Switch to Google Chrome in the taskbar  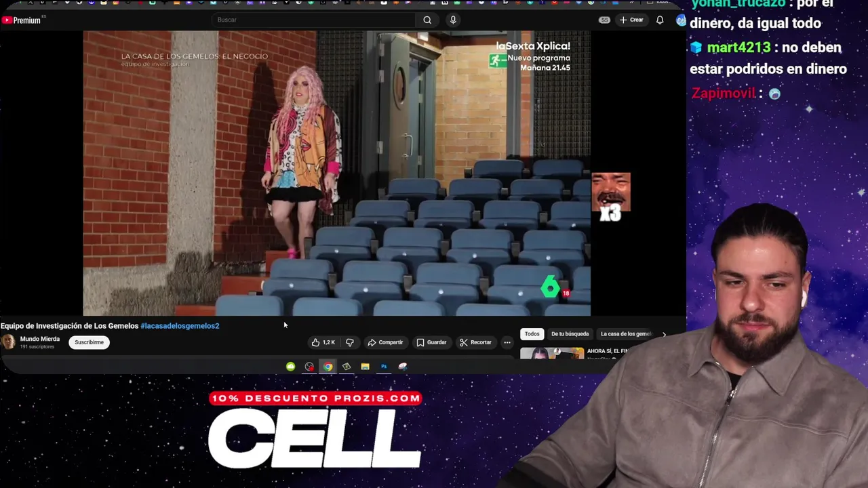328,367
